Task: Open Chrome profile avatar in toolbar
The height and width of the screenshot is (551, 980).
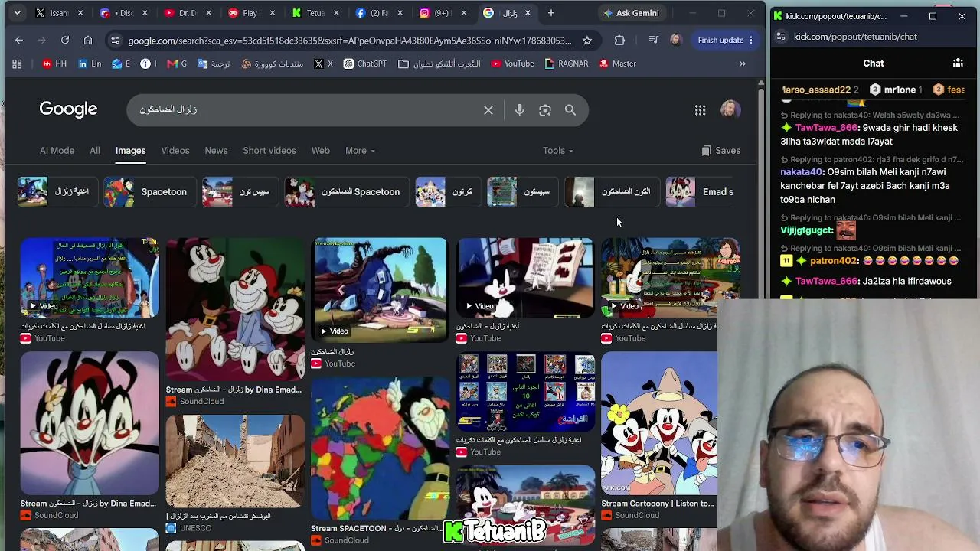Action: [675, 40]
